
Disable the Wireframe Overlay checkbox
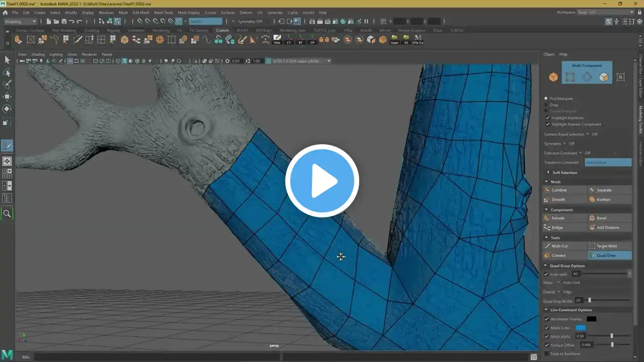click(547, 319)
